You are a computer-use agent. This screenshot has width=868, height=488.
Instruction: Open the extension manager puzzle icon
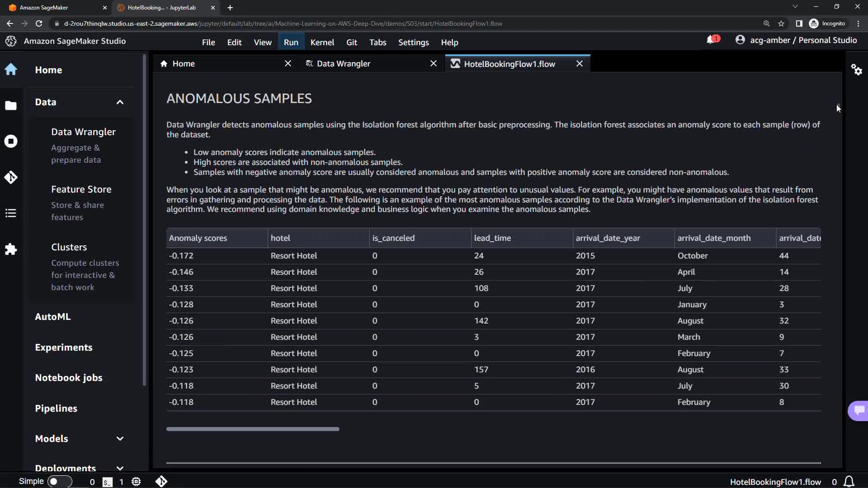11,249
